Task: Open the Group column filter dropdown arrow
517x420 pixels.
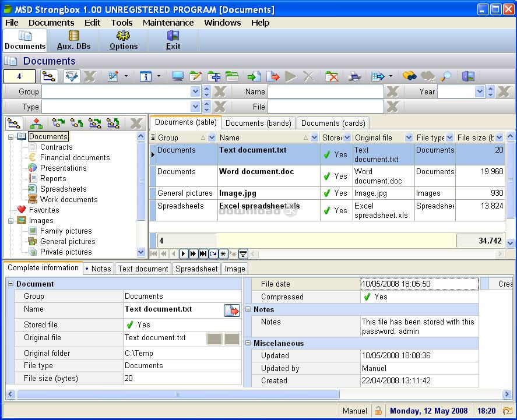Action: coord(212,137)
